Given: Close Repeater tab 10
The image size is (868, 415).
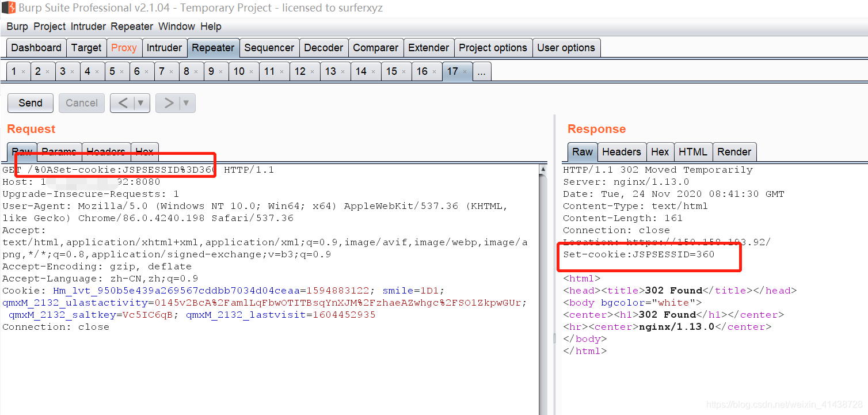Looking at the screenshot, I should (252, 72).
